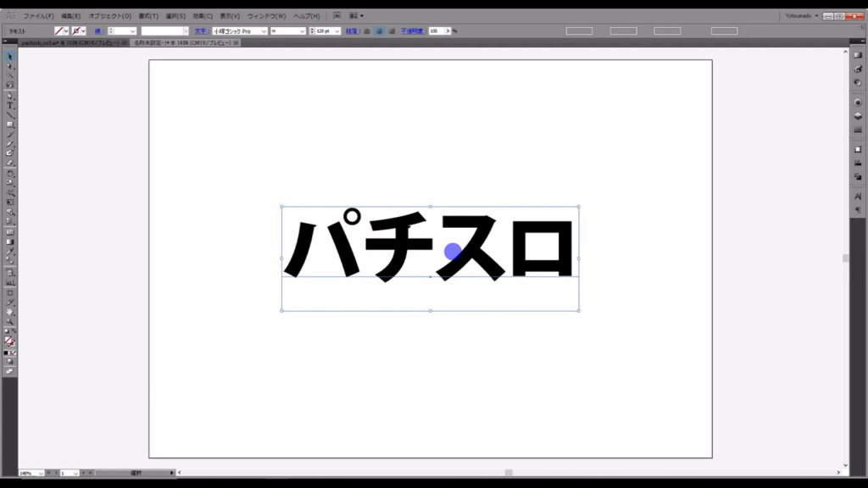Set paragraph alignment to left
This screenshot has width=868, height=488.
(368, 30)
